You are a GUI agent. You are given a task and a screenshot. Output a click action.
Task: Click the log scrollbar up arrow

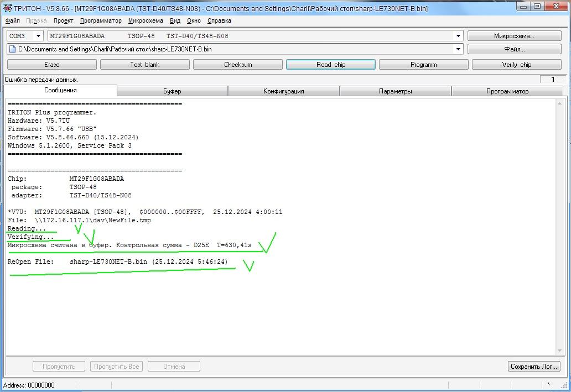[x=559, y=103]
